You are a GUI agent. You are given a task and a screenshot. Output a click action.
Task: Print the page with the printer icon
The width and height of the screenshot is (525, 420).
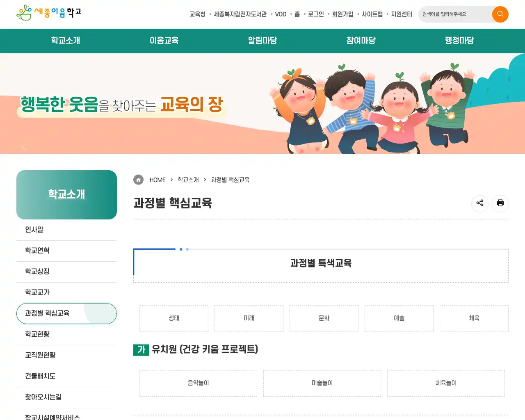[x=500, y=203]
